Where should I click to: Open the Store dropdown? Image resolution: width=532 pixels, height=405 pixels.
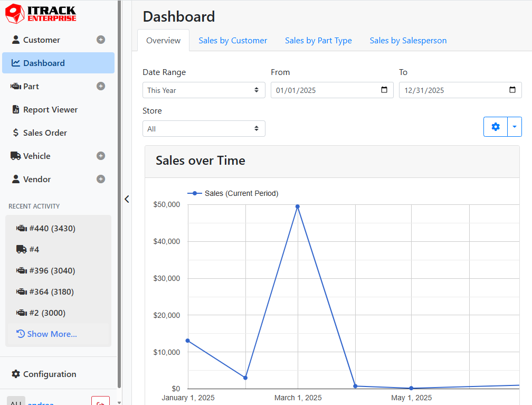click(204, 128)
